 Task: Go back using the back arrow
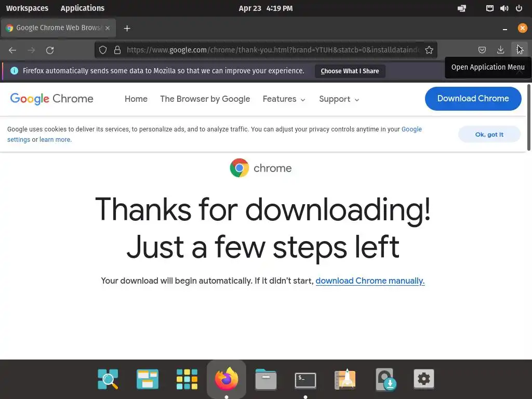click(x=12, y=50)
